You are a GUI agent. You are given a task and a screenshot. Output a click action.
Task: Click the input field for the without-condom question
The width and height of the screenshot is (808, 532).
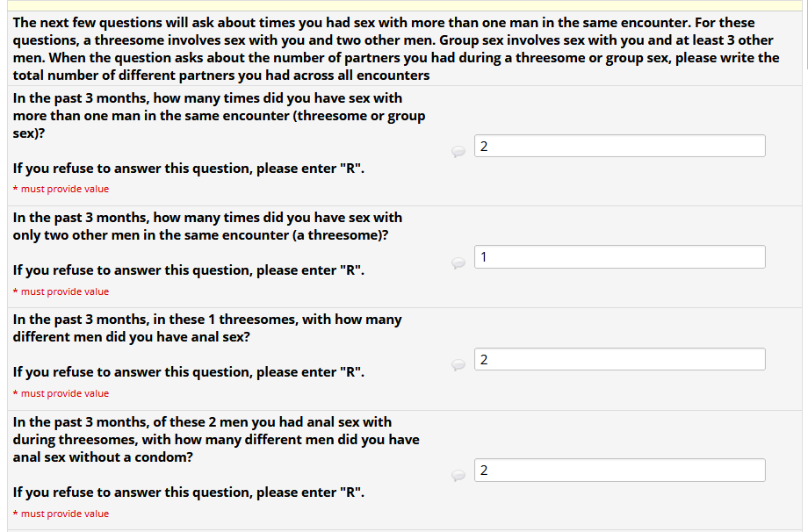[x=619, y=471]
